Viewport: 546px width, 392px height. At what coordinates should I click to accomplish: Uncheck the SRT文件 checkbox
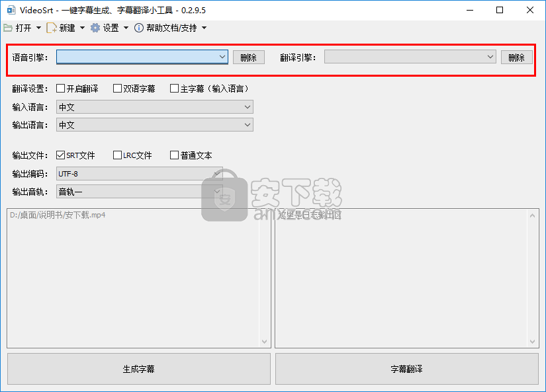click(x=60, y=155)
